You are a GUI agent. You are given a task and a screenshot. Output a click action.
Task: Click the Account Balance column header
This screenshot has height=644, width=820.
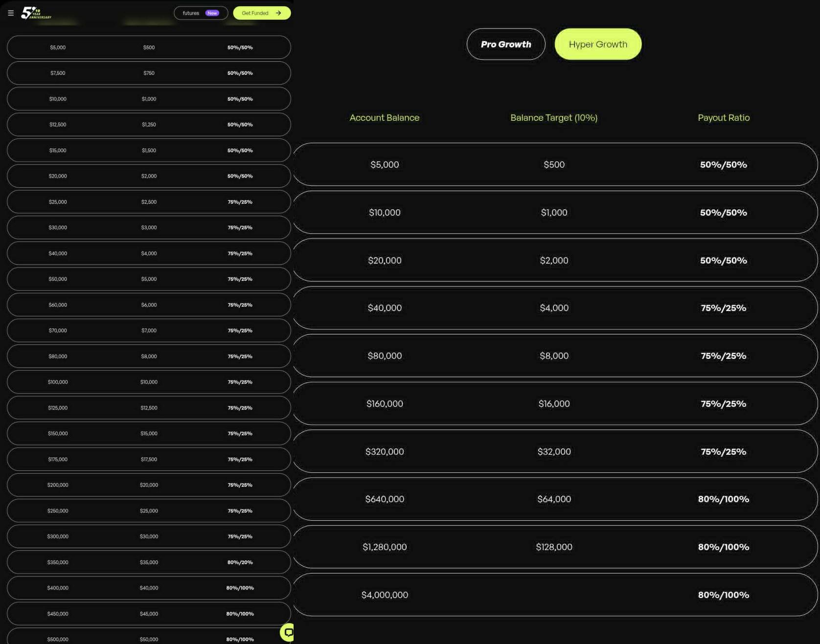pos(384,118)
